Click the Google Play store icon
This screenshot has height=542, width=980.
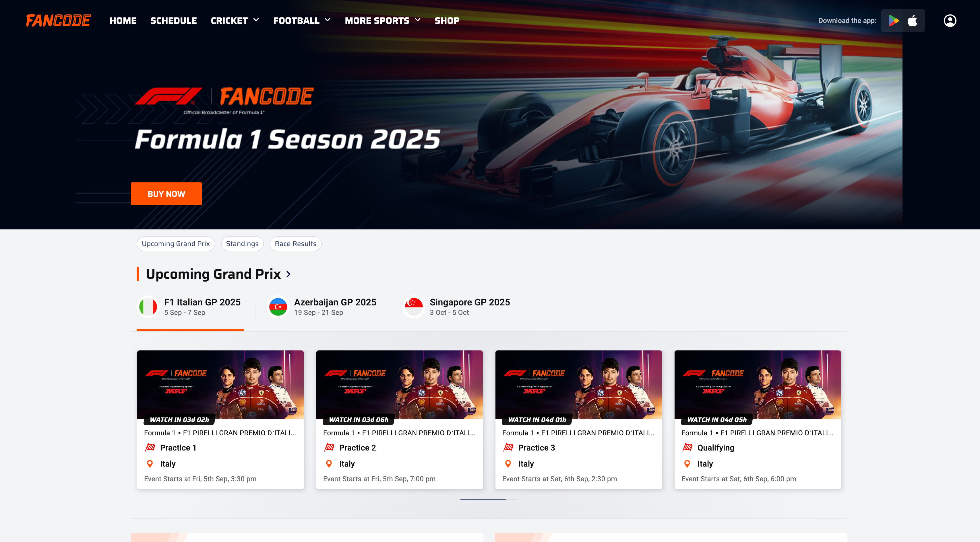coord(893,21)
